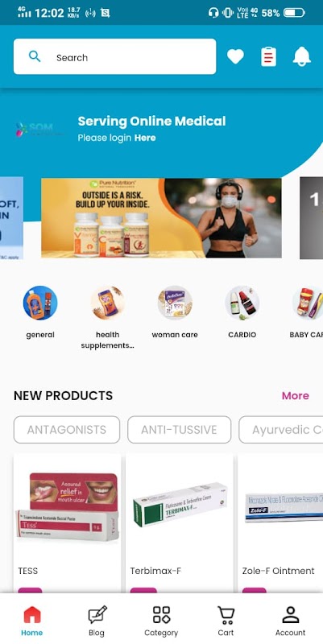Click into the Search field
Viewport: 323px width, 644px height.
[x=114, y=56]
